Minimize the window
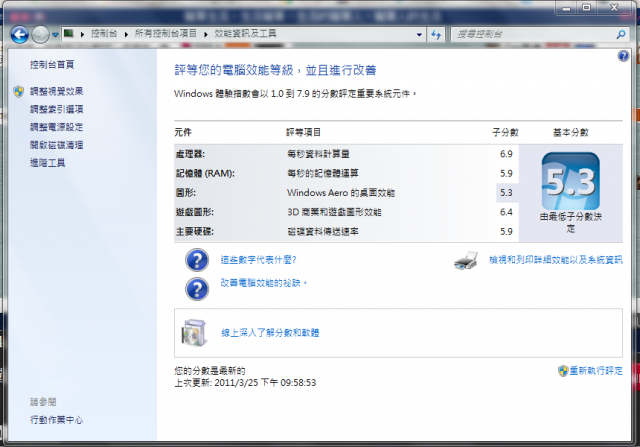The height and width of the screenshot is (447, 640). coord(566,8)
